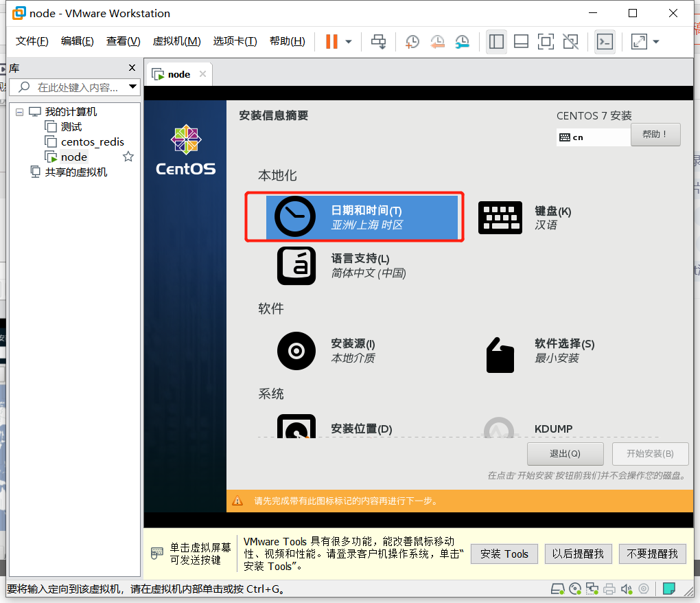
Task: Open the 日期和时间 localization settings
Action: coord(353,216)
